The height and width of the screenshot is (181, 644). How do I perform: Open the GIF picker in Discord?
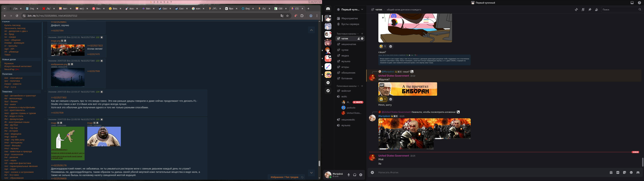click(618, 172)
